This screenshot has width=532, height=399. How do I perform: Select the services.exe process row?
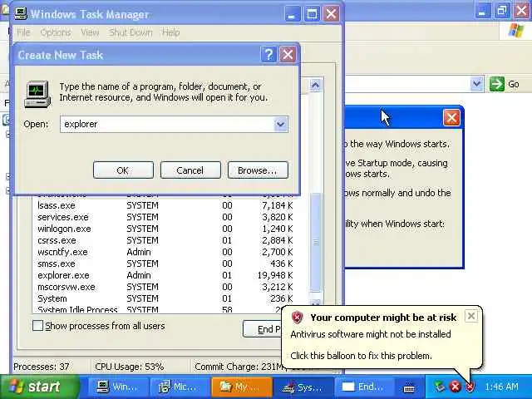coord(165,217)
